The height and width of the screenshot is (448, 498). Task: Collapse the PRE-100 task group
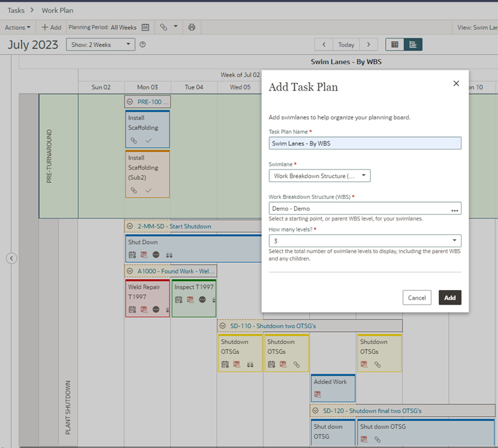coord(130,102)
